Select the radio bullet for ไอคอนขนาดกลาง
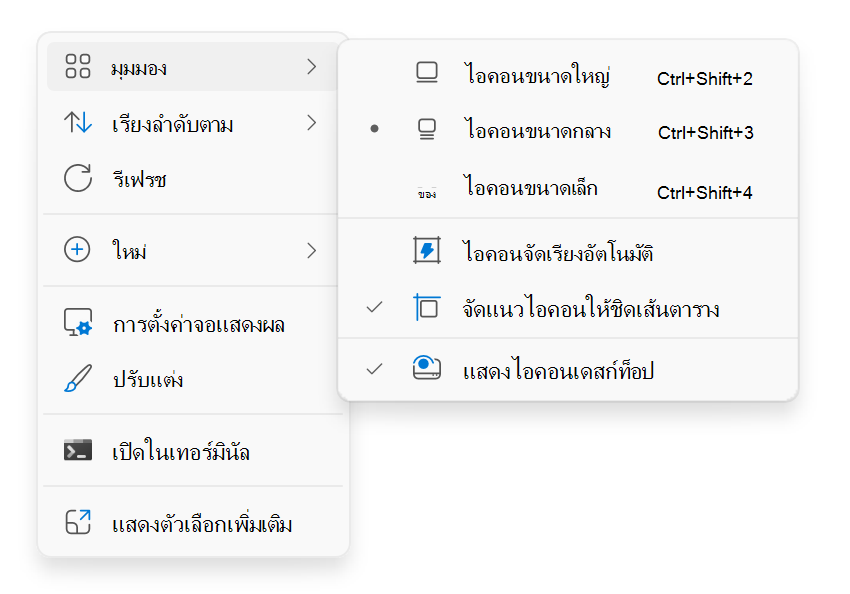This screenshot has height=594, width=850. 374,128
